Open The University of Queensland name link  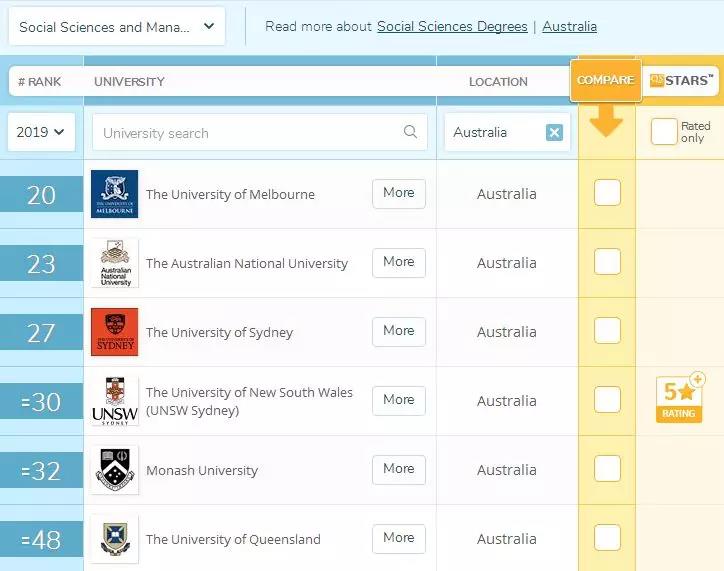click(x=233, y=539)
